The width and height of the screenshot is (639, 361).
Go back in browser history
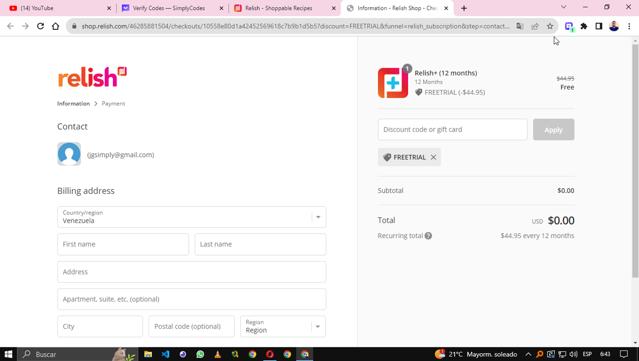click(10, 26)
